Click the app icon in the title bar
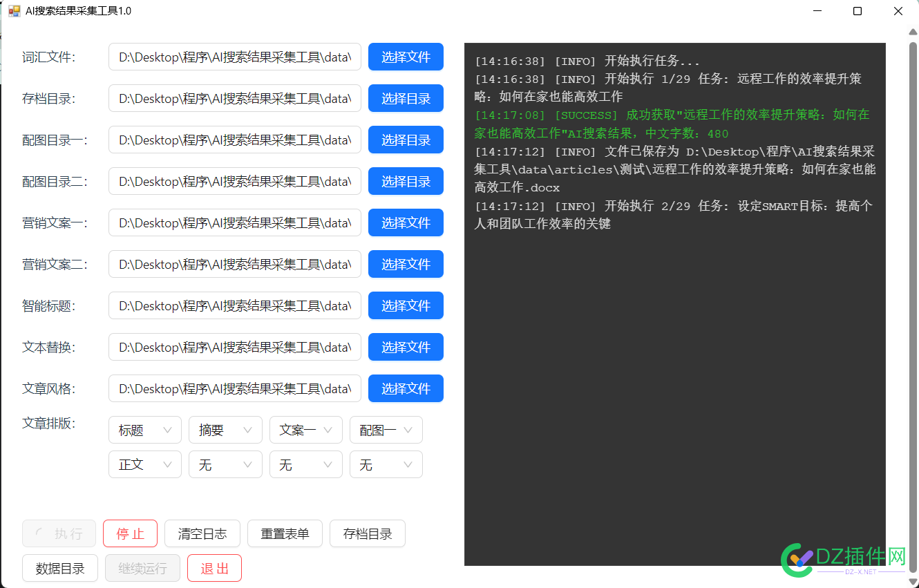This screenshot has height=588, width=919. point(14,11)
